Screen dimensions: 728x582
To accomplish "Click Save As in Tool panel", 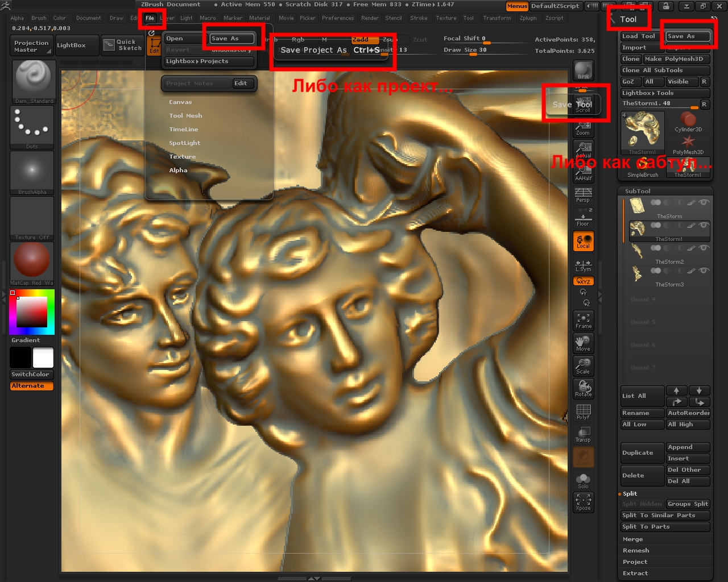I will 688,36.
